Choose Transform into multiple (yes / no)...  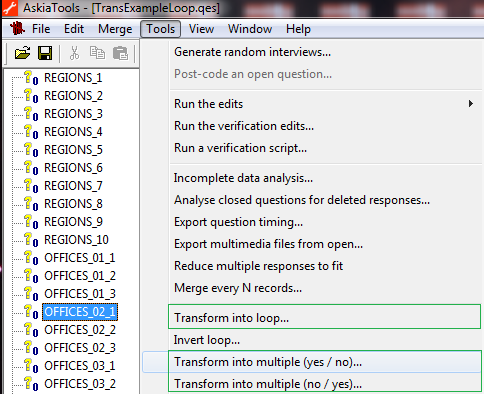[x=268, y=362]
